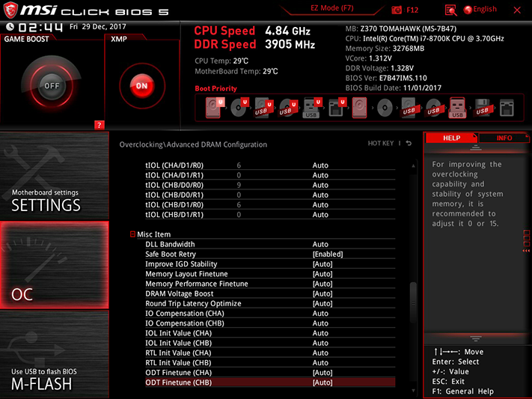The image size is (532, 399).
Task: Switch to EZ Mode (F7)
Action: 332,7
